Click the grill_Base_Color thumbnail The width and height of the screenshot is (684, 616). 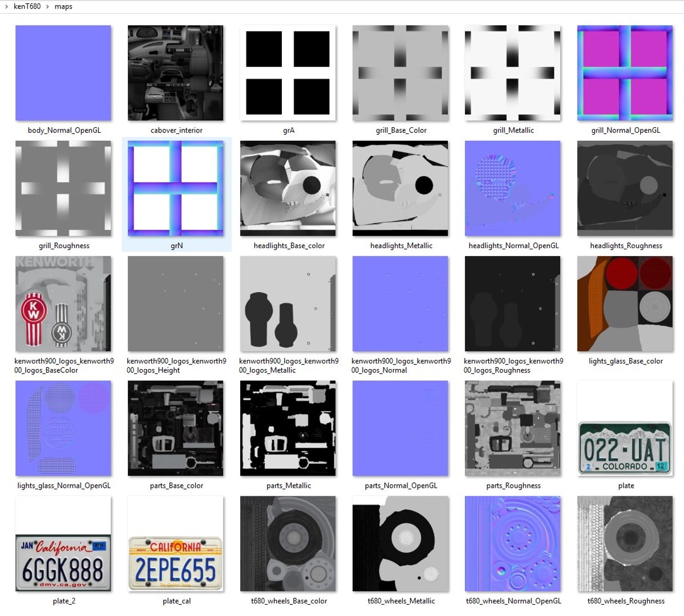(400, 73)
